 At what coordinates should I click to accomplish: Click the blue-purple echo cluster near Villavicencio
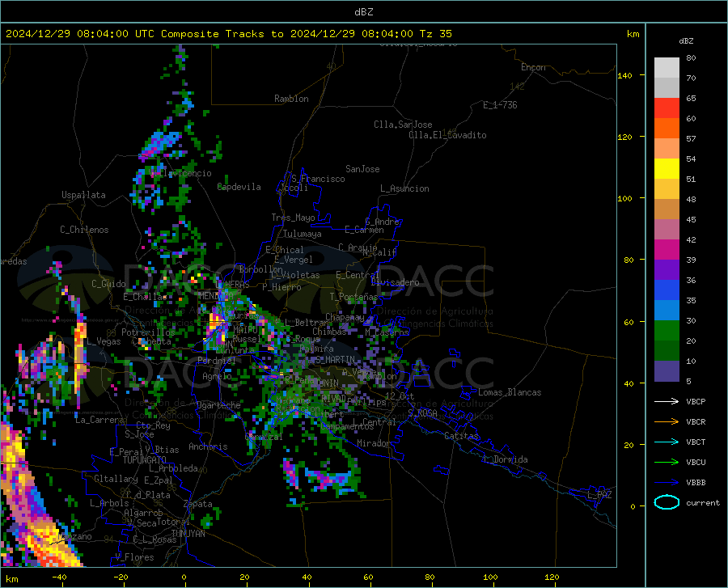[x=160, y=144]
